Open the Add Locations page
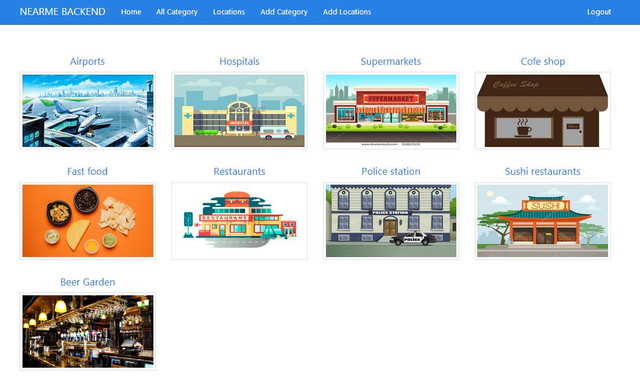640x376 pixels. [x=347, y=12]
